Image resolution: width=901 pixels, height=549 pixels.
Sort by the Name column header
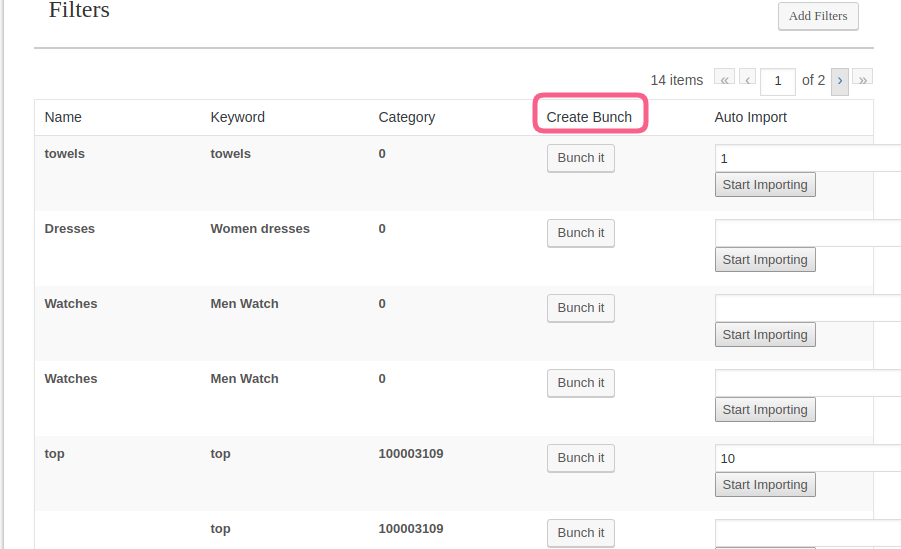point(63,117)
